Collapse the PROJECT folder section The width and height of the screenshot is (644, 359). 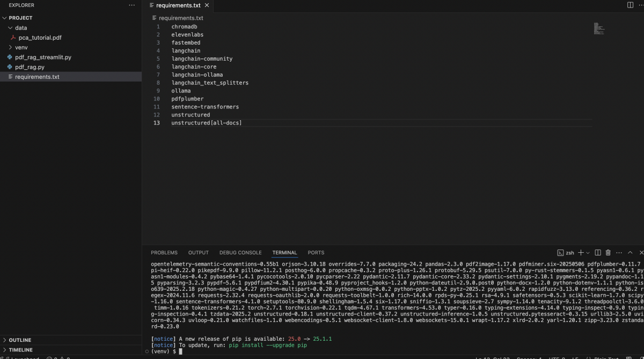tap(5, 18)
